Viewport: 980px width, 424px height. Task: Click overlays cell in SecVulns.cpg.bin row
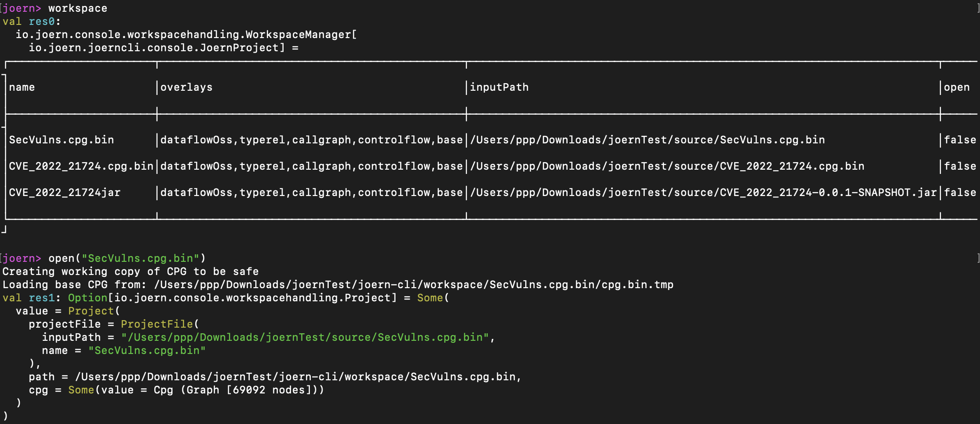click(x=311, y=140)
